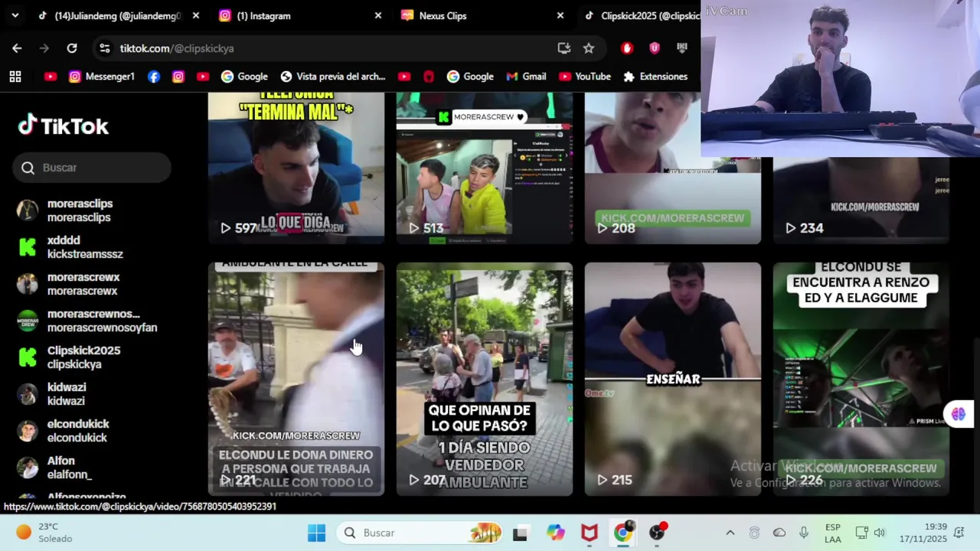Image resolution: width=980 pixels, height=551 pixels.
Task: Open the video with 234 views
Action: coord(861,201)
